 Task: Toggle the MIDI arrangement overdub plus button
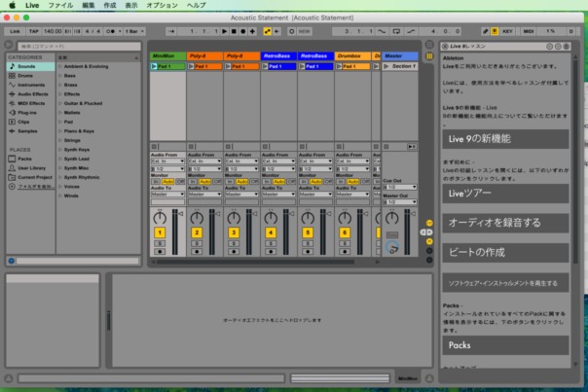tap(252, 31)
